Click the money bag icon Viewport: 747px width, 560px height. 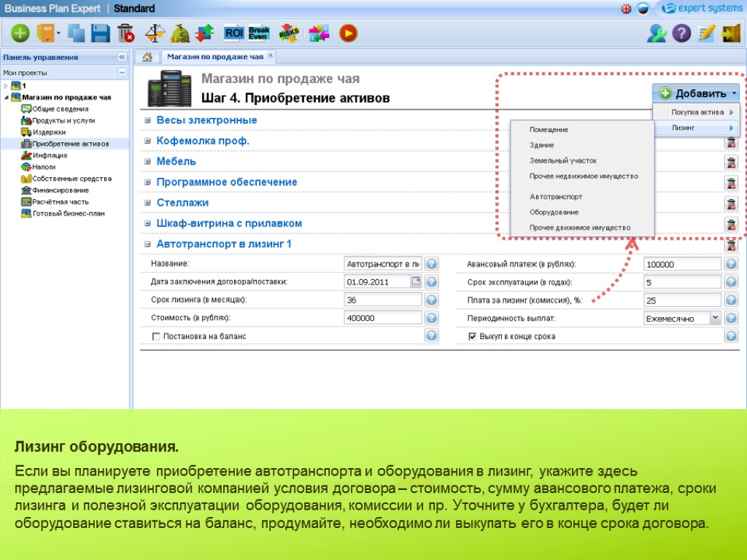[x=180, y=34]
